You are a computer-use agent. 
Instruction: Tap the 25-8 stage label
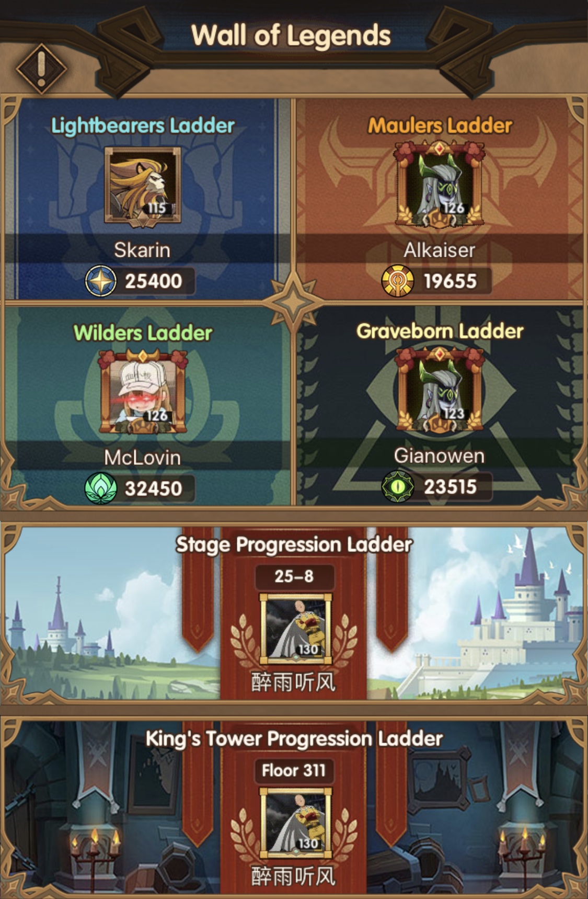[x=294, y=576]
